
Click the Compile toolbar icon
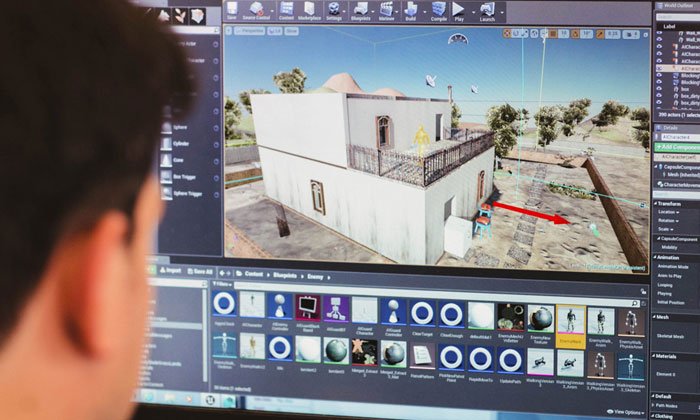[438, 11]
